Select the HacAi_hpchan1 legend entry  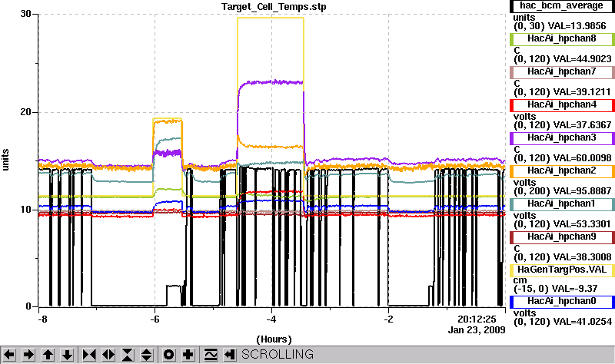(562, 204)
